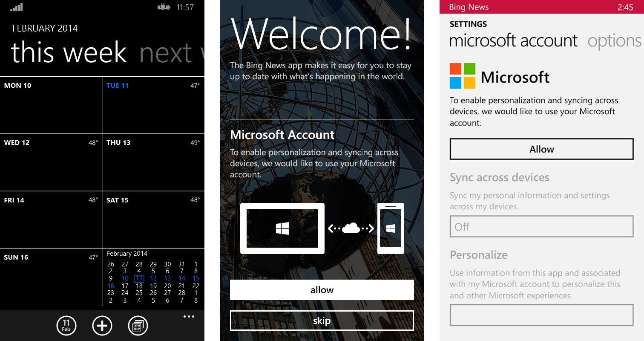Viewport: 644px width, 341px height.
Task: Select date 22 in mini calendar
Action: click(196, 286)
